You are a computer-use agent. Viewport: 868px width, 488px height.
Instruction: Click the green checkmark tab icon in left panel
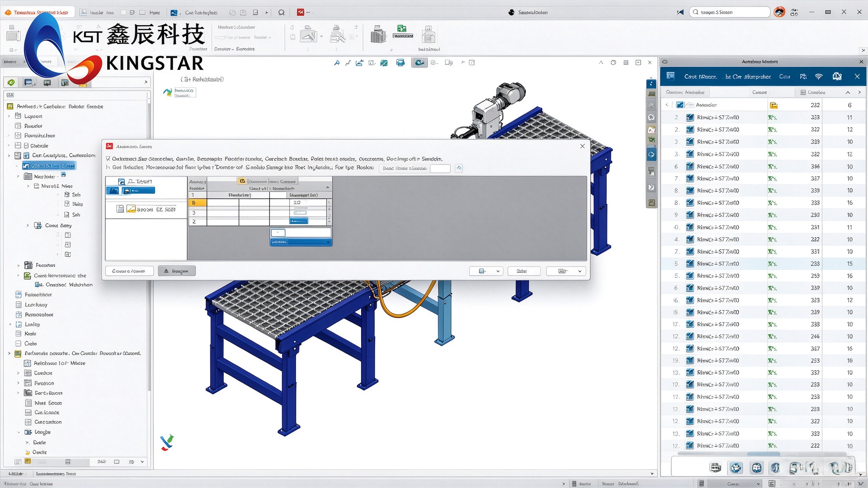tap(11, 82)
